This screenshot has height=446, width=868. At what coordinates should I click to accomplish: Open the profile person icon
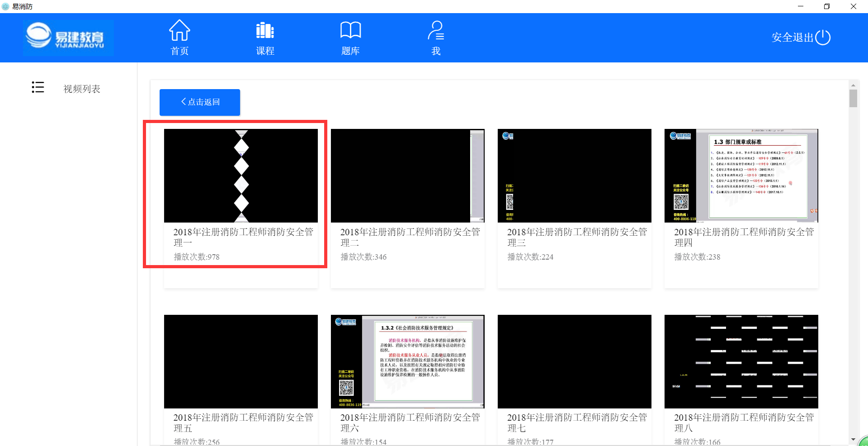pyautogui.click(x=436, y=30)
